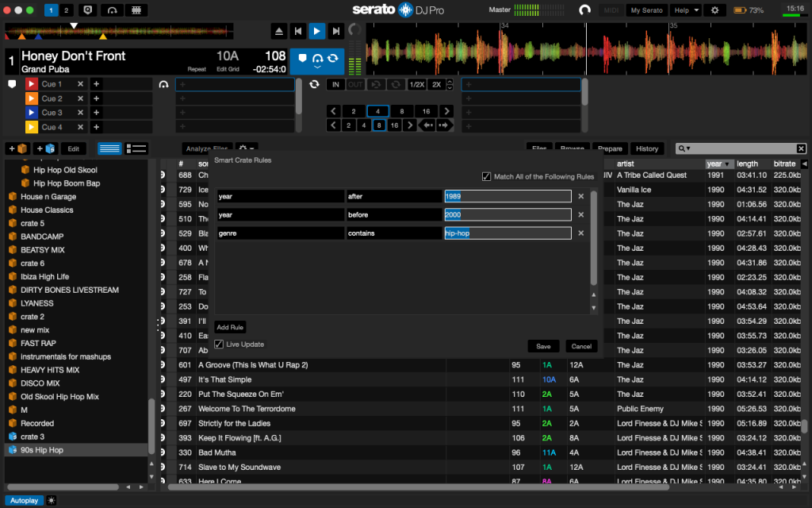
Task: Open the Help dropdown menu
Action: tap(686, 10)
